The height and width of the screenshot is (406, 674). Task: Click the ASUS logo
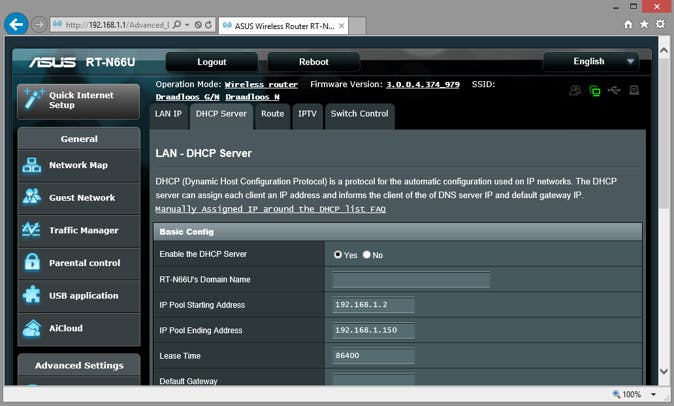[52, 62]
